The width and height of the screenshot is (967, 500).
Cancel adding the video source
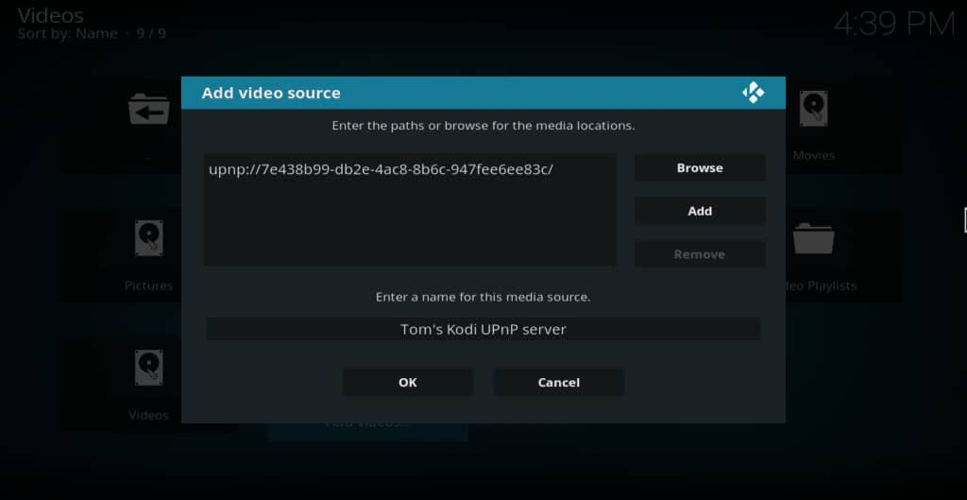pyautogui.click(x=558, y=382)
